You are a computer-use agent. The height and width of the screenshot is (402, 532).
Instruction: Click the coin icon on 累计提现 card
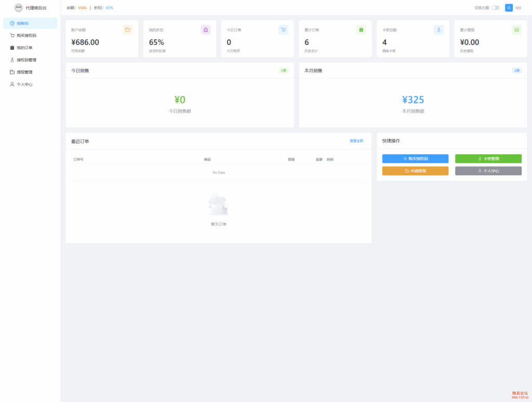click(516, 30)
